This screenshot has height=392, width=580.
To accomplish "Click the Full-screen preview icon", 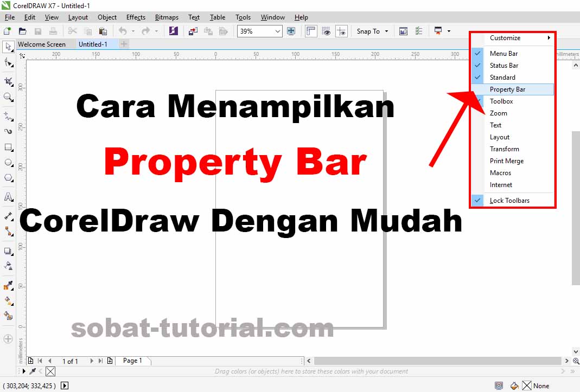I will click(x=291, y=31).
